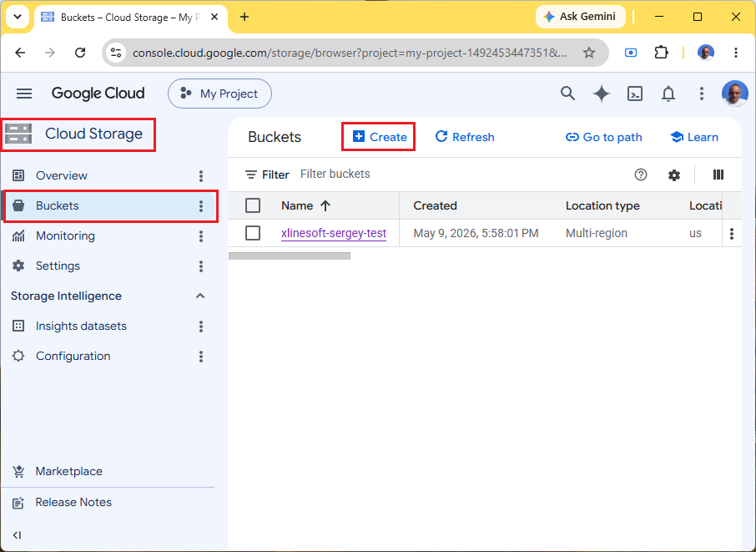The height and width of the screenshot is (552, 756).
Task: Click Go to path button
Action: click(x=603, y=137)
